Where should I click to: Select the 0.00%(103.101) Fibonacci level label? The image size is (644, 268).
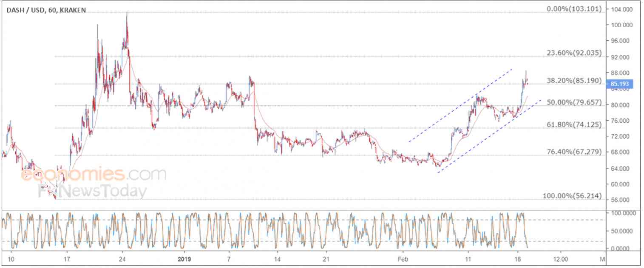[575, 8]
